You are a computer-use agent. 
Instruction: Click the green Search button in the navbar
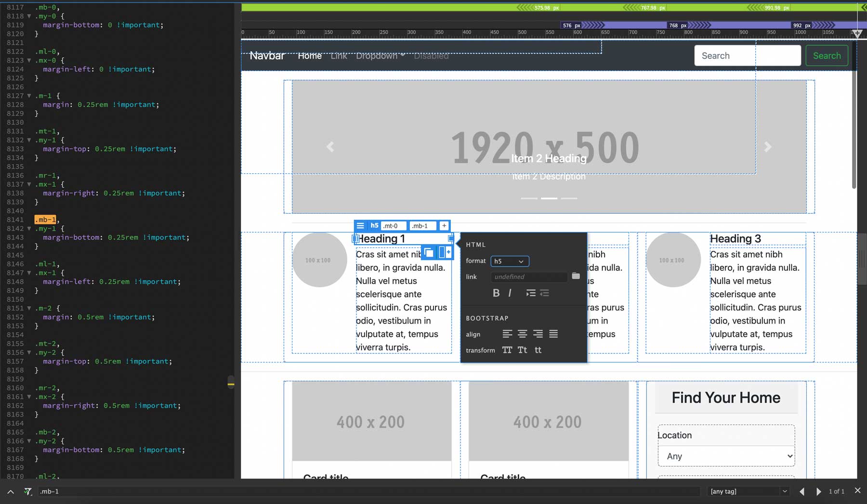click(827, 55)
